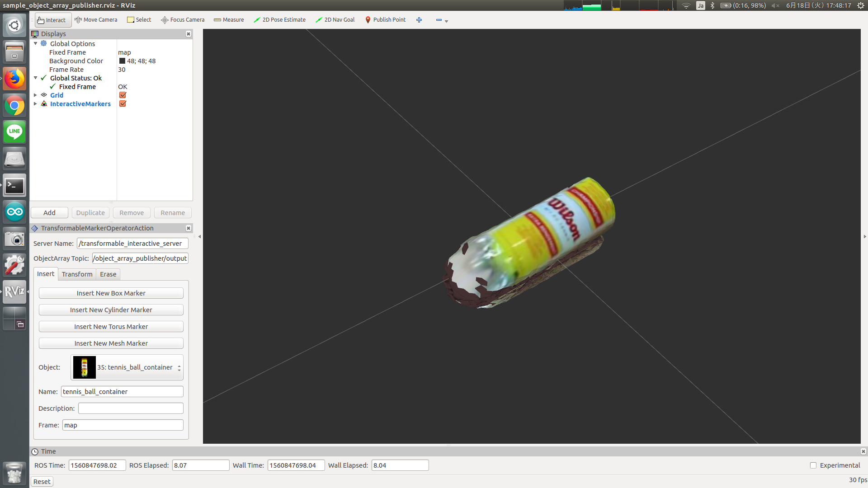Click the Server Name input field

132,244
